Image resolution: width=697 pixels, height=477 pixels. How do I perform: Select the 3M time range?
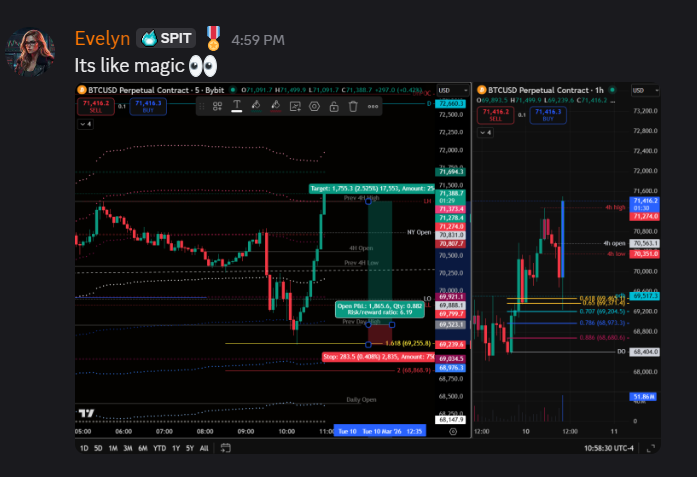tap(128, 448)
